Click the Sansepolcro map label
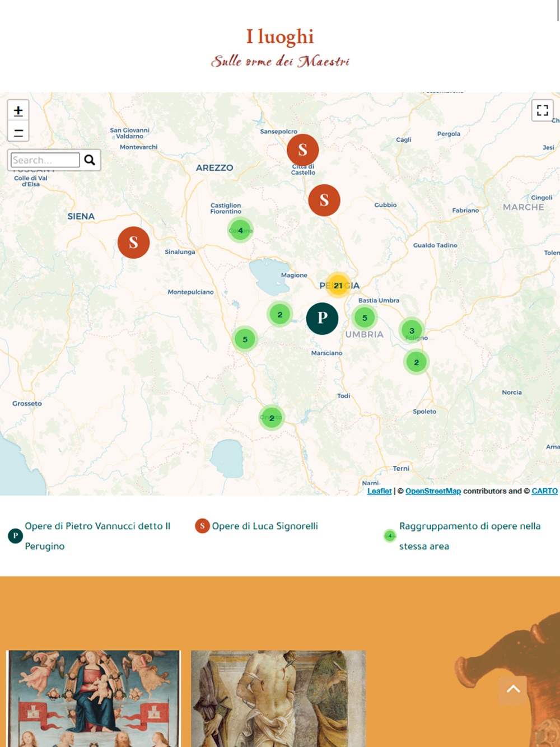 (279, 132)
